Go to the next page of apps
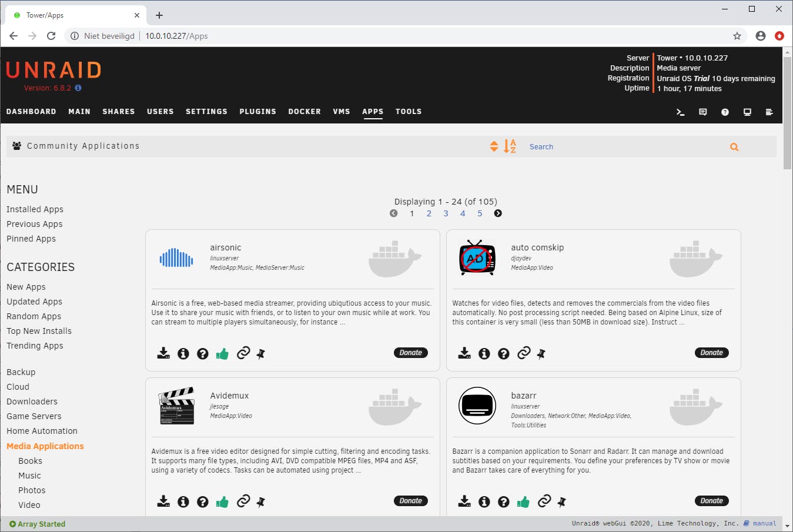Viewport: 793px width, 532px height. pos(498,213)
